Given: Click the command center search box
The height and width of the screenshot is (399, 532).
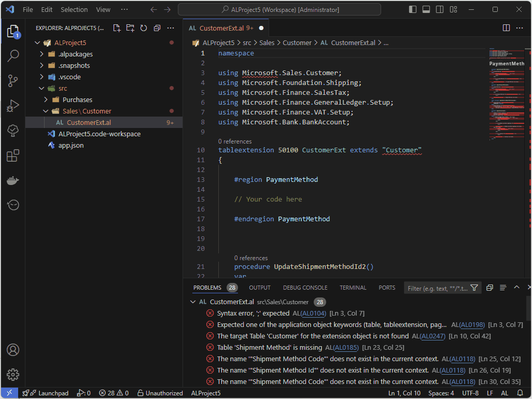Looking at the screenshot, I should [x=279, y=9].
